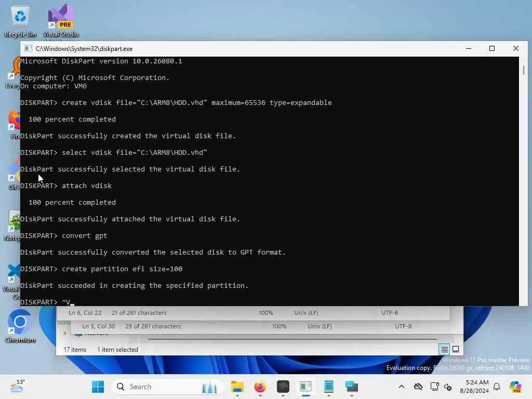Click the muted volume tray icon
532x399 pixels.
448,387
